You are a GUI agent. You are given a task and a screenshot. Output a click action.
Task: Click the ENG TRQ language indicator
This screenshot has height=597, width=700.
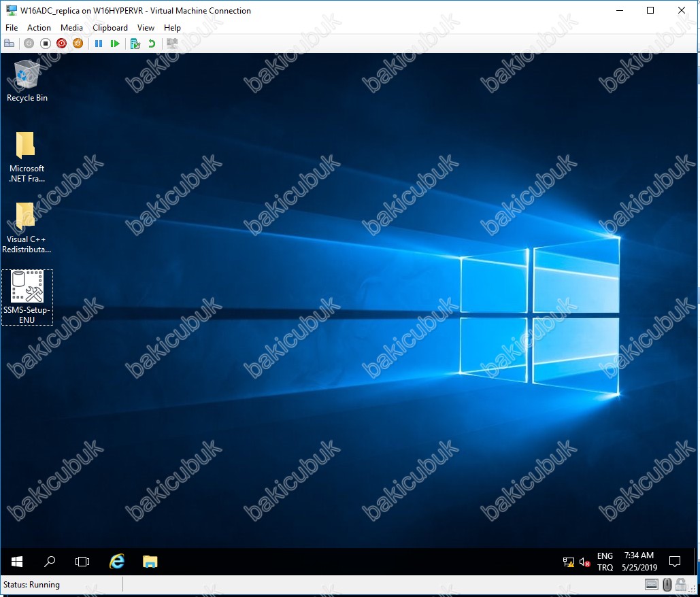(x=605, y=562)
